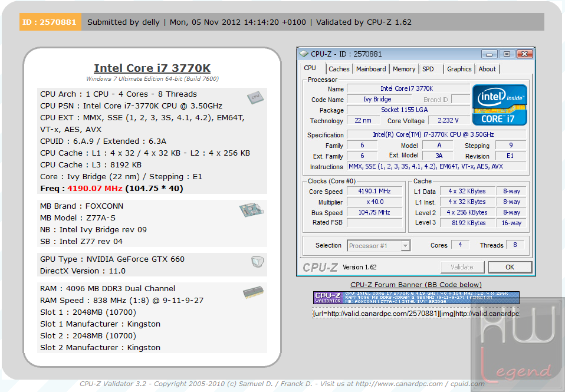Click the Core Speed value 4190.1 MHz
Viewport: 565px width, 392px height.
(375, 192)
